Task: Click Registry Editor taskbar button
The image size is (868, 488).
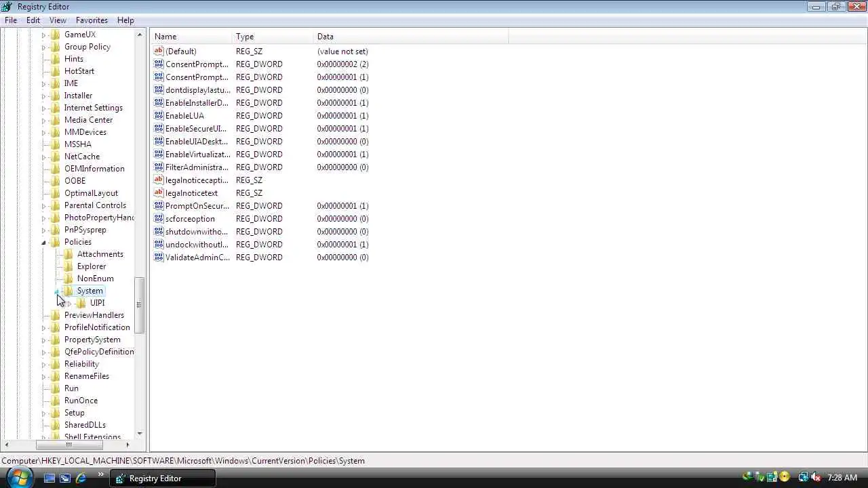Action: click(163, 478)
